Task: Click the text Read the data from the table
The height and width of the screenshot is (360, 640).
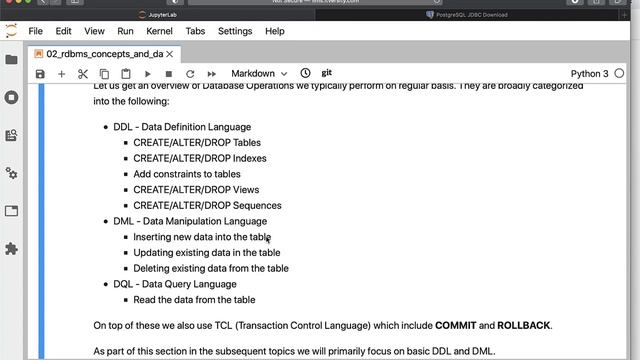Action: click(x=194, y=300)
